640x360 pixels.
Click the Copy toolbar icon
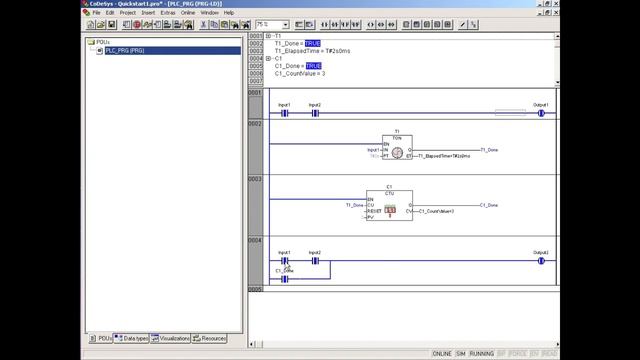(x=214, y=24)
